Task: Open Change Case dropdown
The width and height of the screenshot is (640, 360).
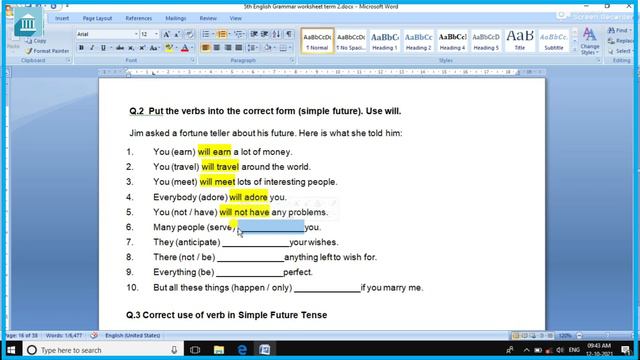Action: pos(154,48)
